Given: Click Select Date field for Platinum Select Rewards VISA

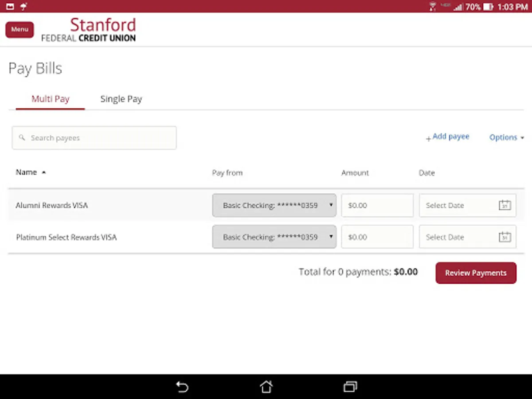Looking at the screenshot, I should [468, 237].
